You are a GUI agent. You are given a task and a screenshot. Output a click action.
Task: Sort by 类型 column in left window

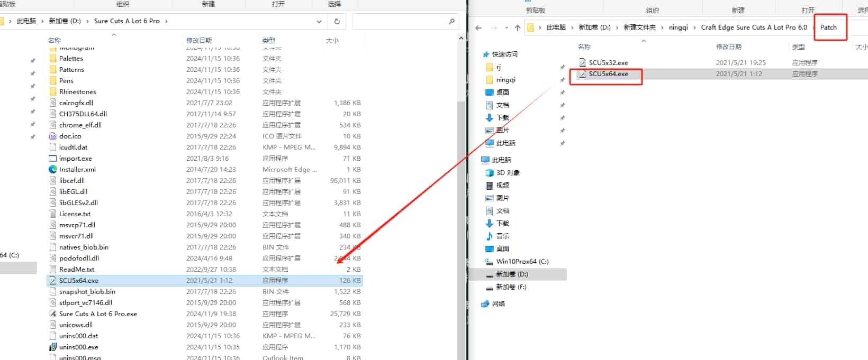coord(269,41)
